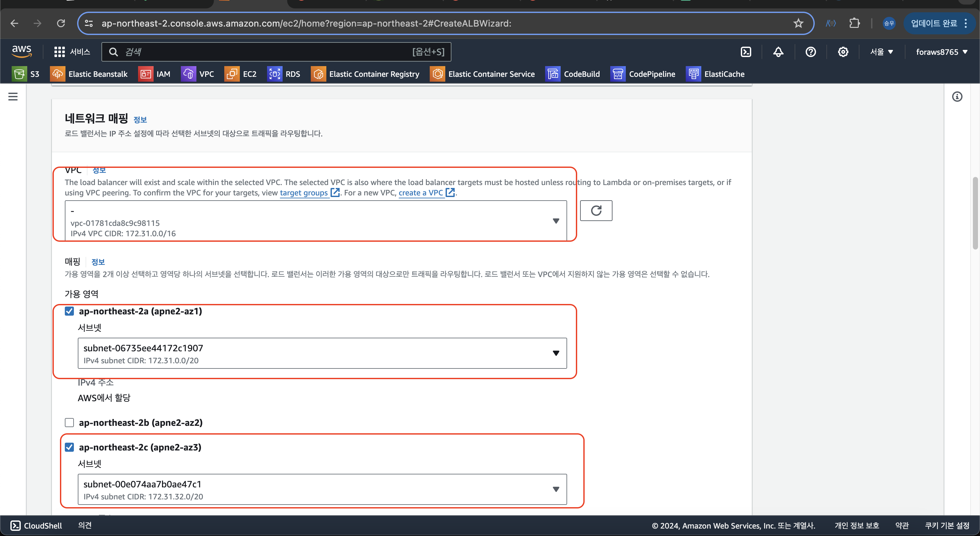Viewport: 980px width, 536px height.
Task: Open settings gear in AWS header
Action: (x=843, y=52)
